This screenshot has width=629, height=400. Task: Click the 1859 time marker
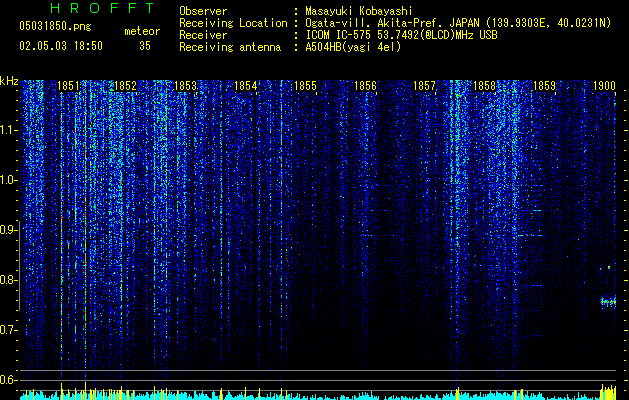point(545,86)
